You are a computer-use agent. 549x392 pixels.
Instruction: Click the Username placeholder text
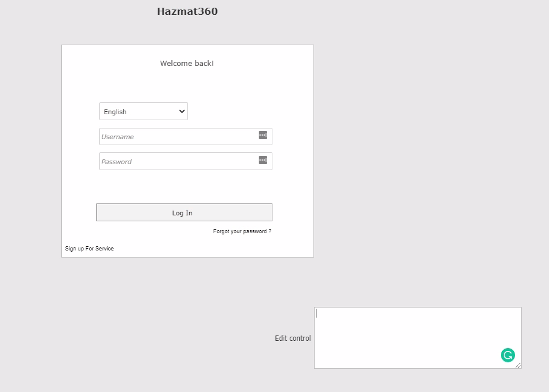coord(118,137)
